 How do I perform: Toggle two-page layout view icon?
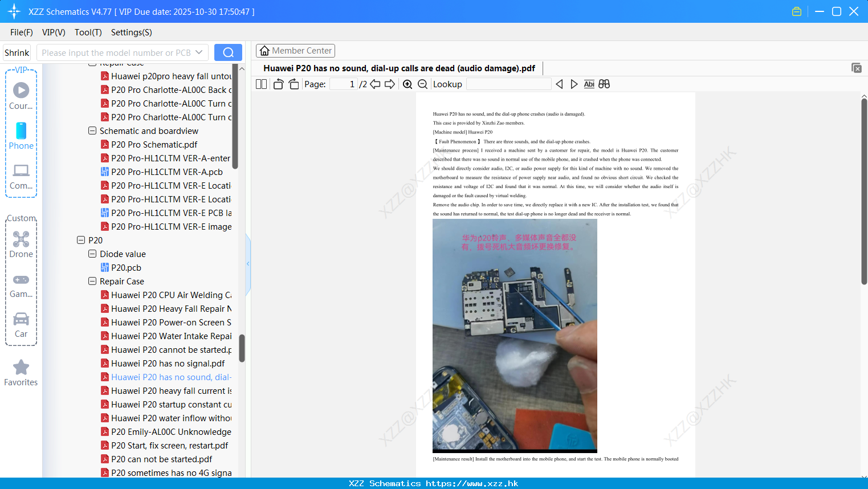pos(262,84)
